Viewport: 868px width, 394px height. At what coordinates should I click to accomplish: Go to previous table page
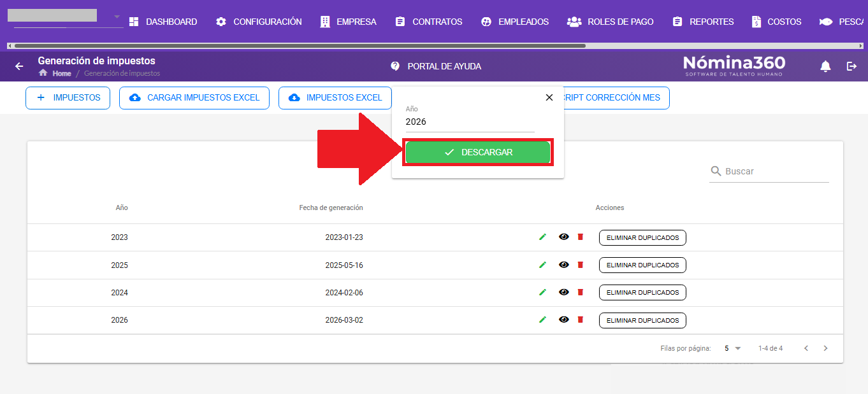(806, 348)
